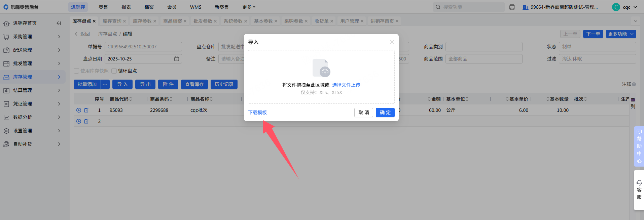Click the 搜索功能 search box
Viewport: 644px width, 220px height.
pos(469,7)
